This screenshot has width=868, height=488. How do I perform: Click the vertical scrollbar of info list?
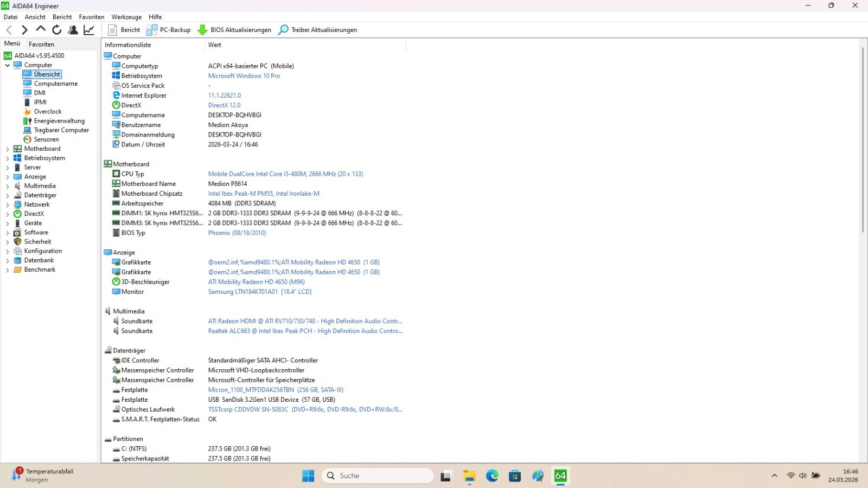863,140
